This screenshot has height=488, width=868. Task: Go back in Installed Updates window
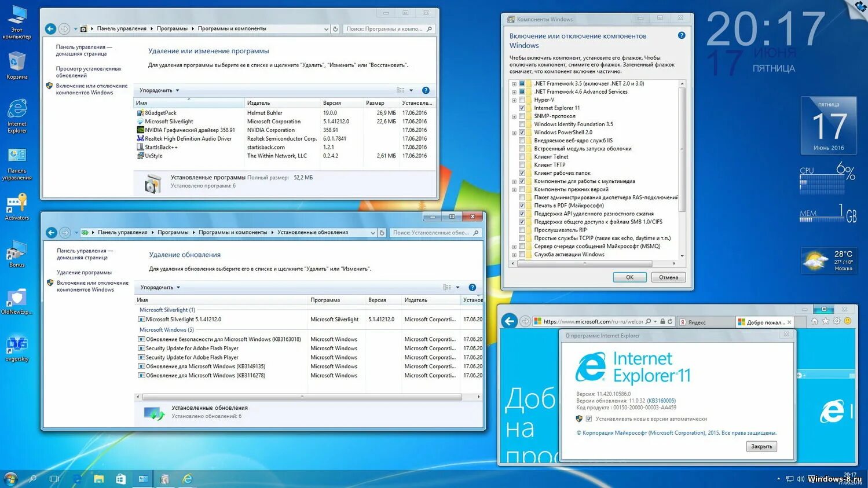(x=52, y=232)
